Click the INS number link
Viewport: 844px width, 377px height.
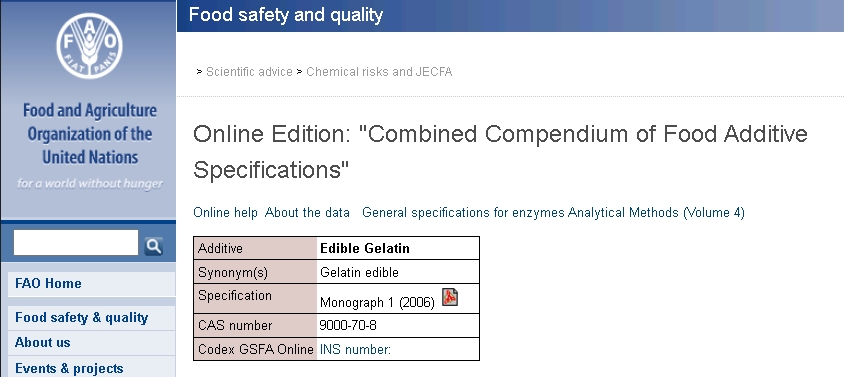pos(355,350)
